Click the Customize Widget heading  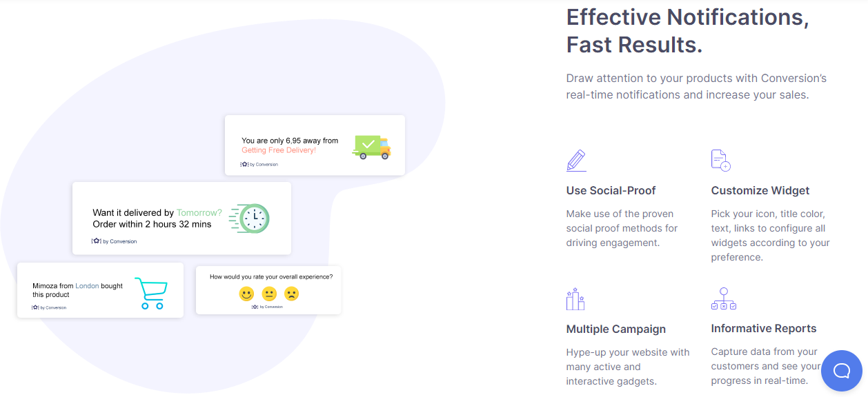(760, 190)
